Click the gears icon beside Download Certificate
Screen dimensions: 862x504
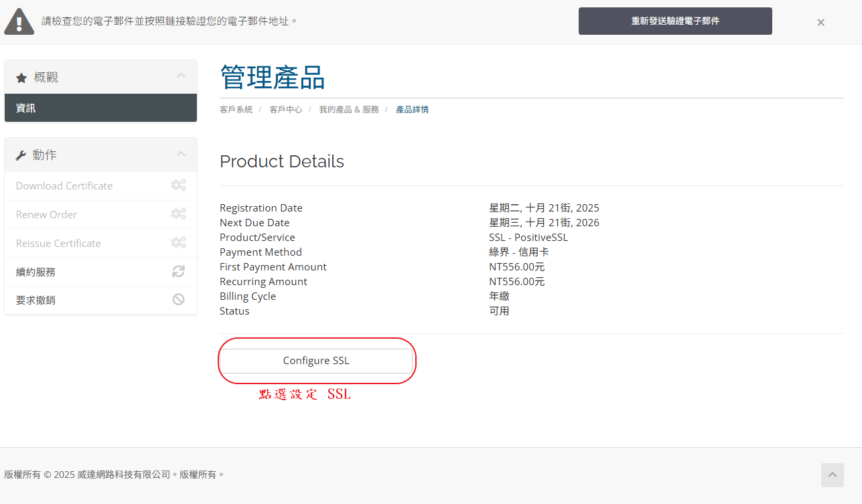(x=178, y=185)
